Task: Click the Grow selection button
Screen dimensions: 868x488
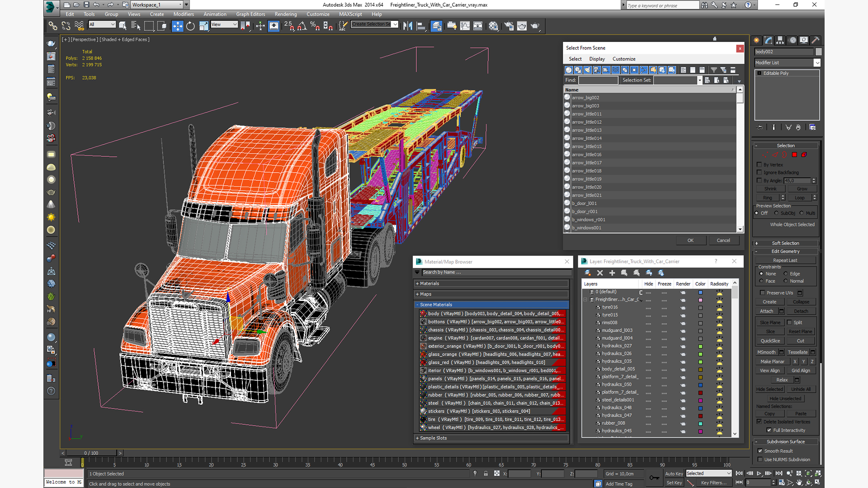Action: pos(802,189)
